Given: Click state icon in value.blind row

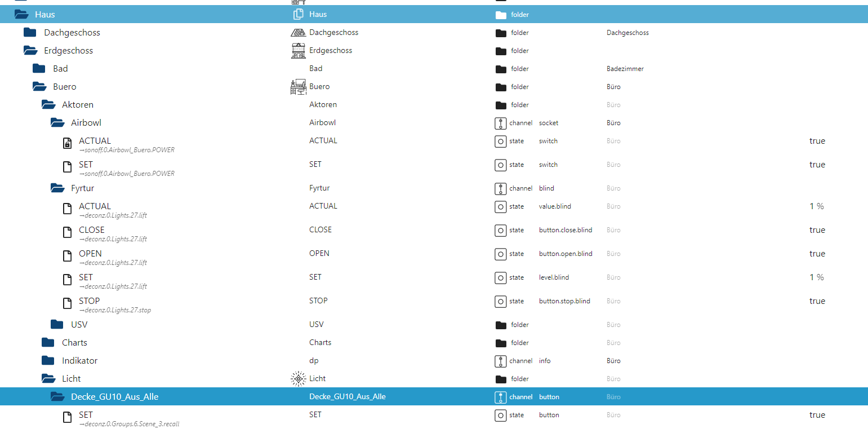Looking at the screenshot, I should pyautogui.click(x=500, y=206).
